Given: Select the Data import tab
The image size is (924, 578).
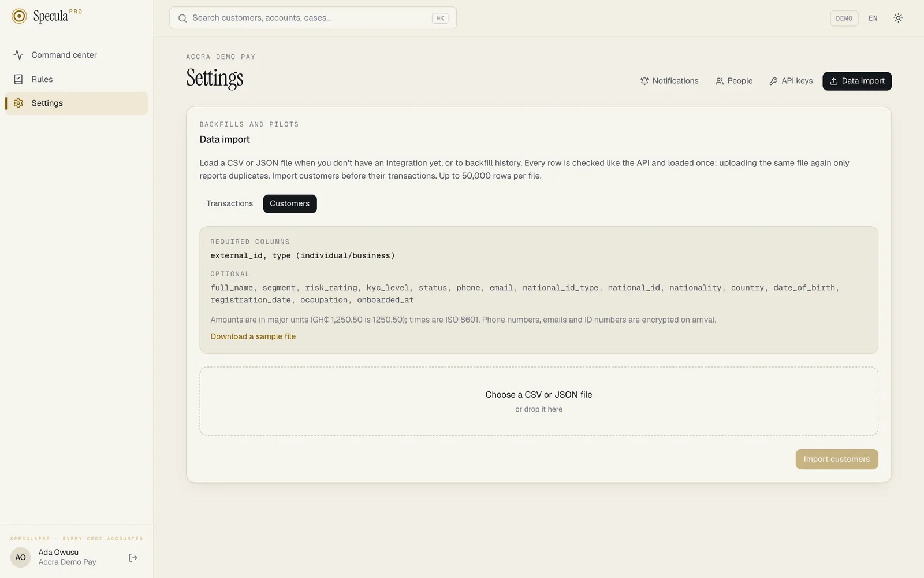Looking at the screenshot, I should 857,81.
